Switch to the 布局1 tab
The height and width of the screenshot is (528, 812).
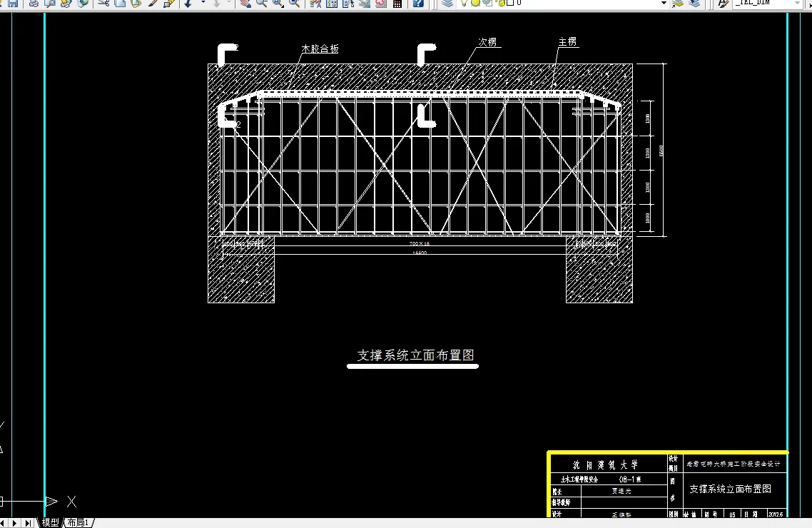click(78, 522)
